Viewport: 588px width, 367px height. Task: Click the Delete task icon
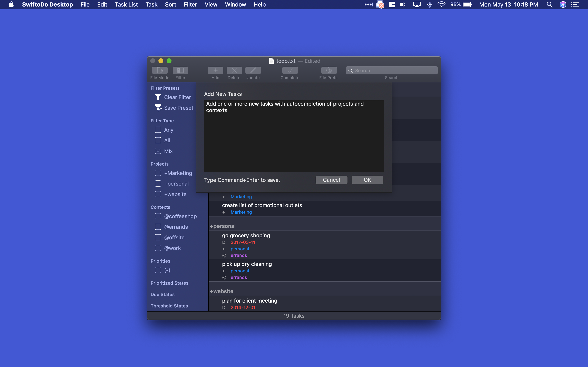pos(234,70)
